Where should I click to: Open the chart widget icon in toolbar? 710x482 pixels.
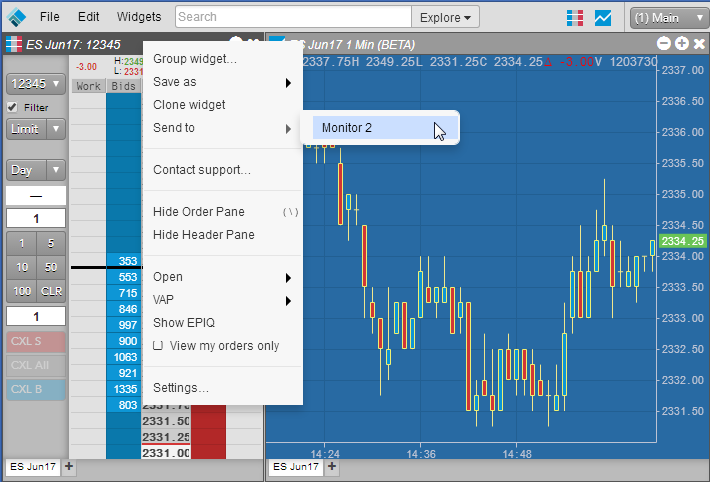603,18
